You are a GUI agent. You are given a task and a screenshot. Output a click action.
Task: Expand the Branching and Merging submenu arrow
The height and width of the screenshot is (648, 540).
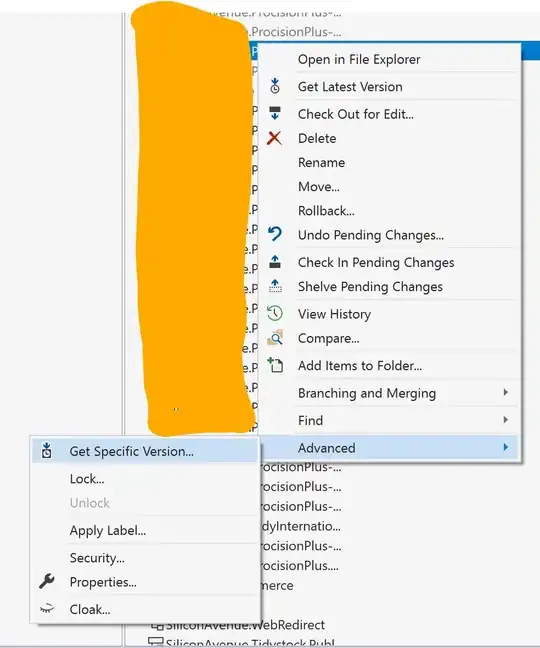click(x=506, y=392)
